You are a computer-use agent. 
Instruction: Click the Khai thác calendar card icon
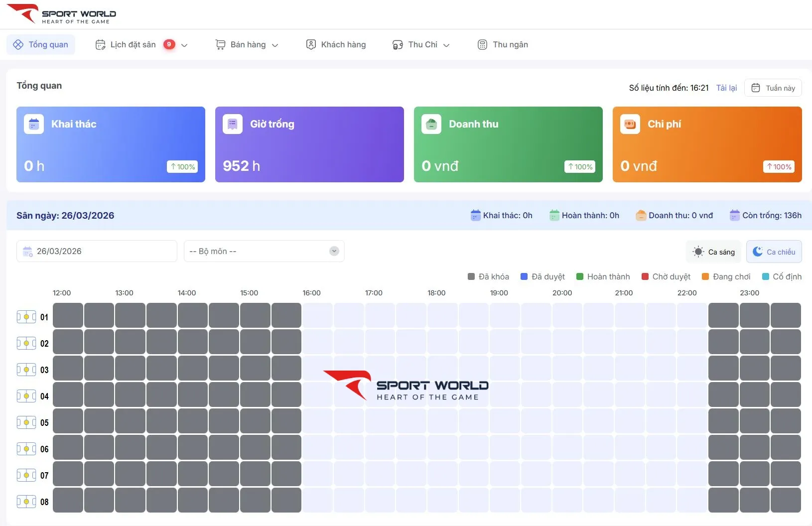pyautogui.click(x=34, y=124)
